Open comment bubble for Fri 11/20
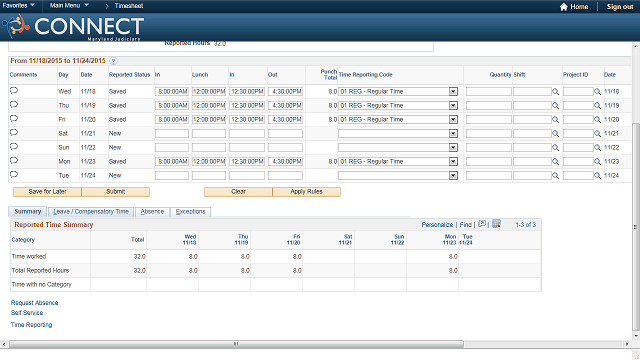This screenshot has height=360, width=640. [x=14, y=118]
